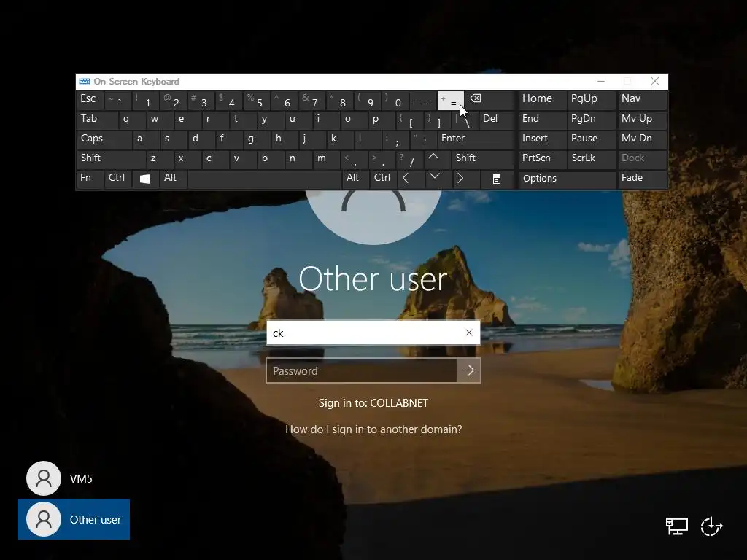Tap the Tab key
This screenshot has height=560, width=747.
coord(97,120)
